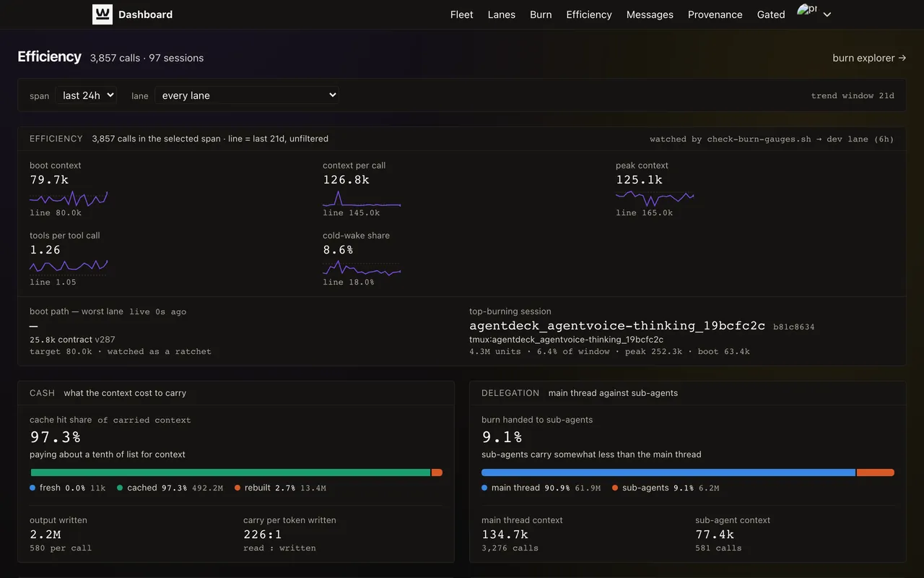The image size is (924, 578).
Task: Click the 2.2M output written value
Action: coord(45,535)
